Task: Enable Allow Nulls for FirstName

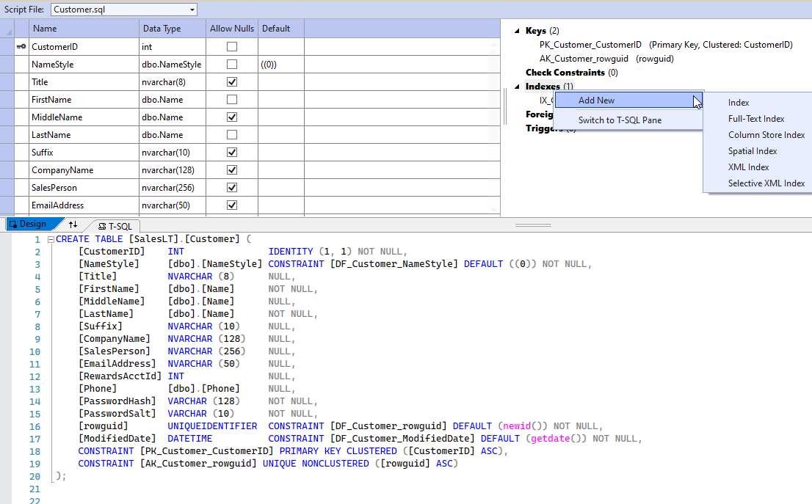Action: click(231, 99)
